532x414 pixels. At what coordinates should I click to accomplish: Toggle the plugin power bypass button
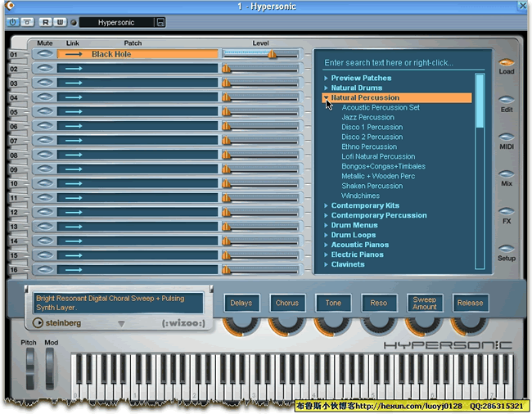click(12, 22)
